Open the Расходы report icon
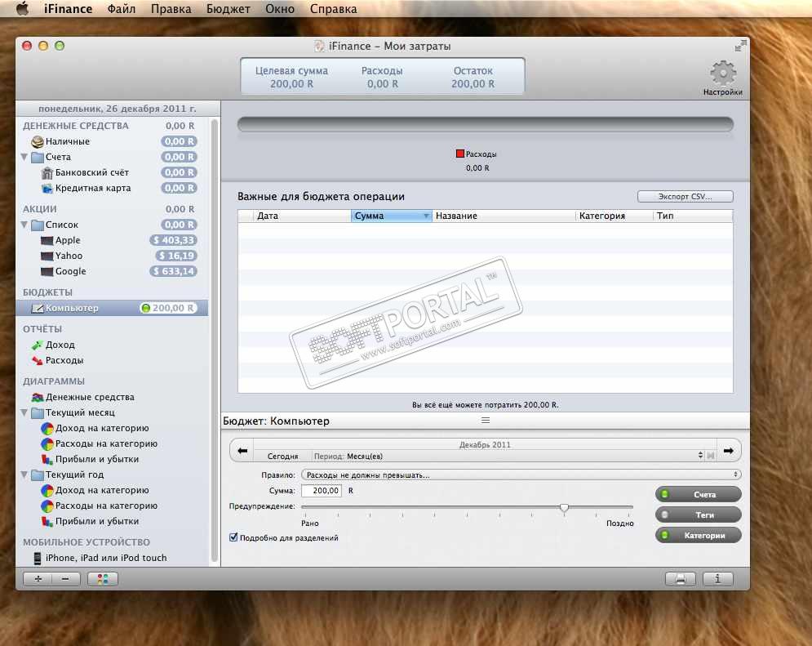The image size is (812, 646). (38, 360)
